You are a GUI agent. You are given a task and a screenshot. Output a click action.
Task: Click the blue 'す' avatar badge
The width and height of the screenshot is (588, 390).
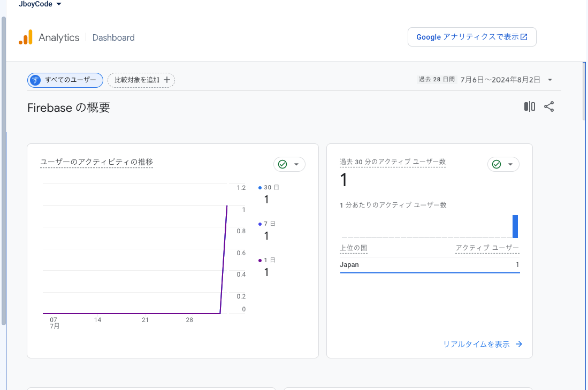coord(35,80)
